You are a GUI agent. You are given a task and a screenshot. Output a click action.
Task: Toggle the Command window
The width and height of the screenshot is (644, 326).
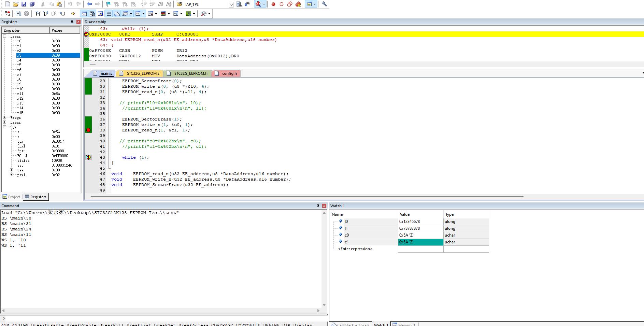pyautogui.click(x=84, y=14)
